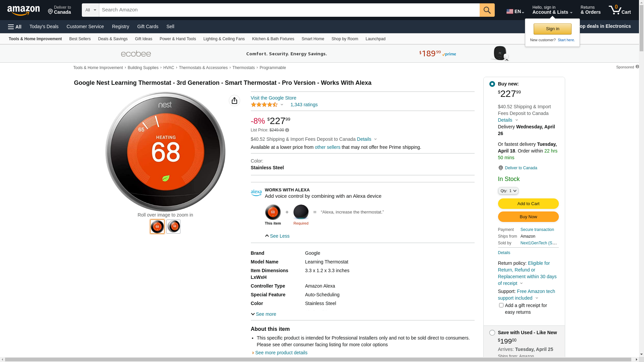Select Save with Used - Like New option
This screenshot has height=362, width=644.
click(492, 333)
